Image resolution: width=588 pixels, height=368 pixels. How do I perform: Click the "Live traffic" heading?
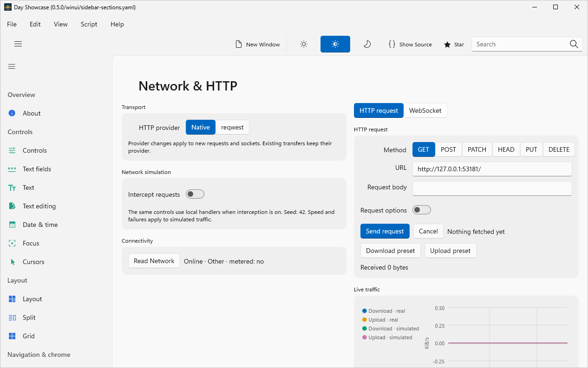tap(367, 290)
